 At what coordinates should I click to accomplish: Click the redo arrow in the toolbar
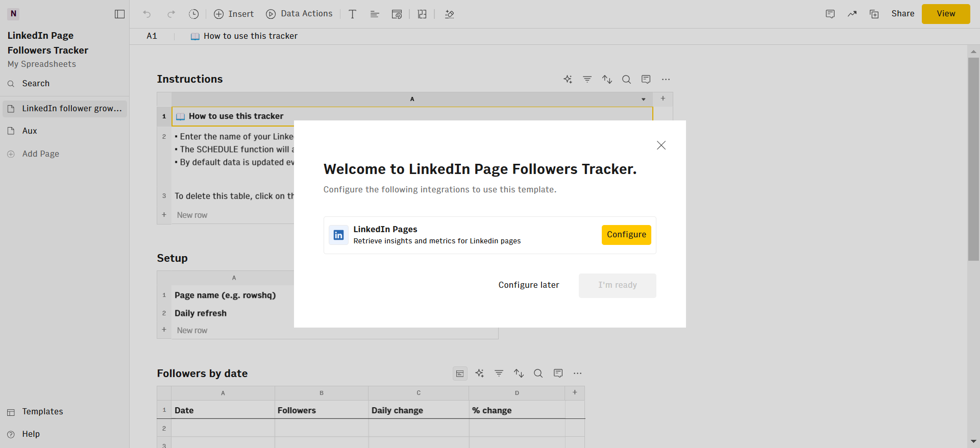pos(171,14)
